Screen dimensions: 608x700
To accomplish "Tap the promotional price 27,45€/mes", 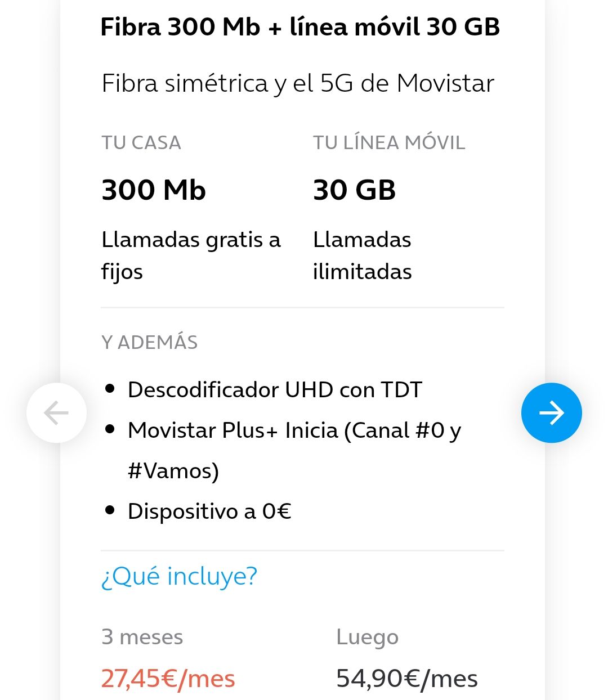I will (x=168, y=679).
